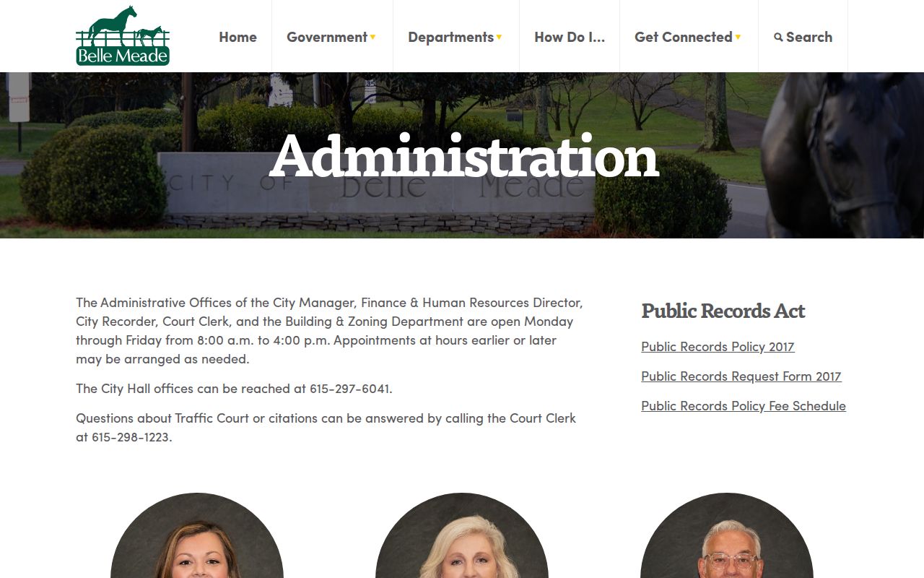Viewport: 924px width, 578px height.
Task: Click the Public Records Act heading
Action: [x=723, y=311]
